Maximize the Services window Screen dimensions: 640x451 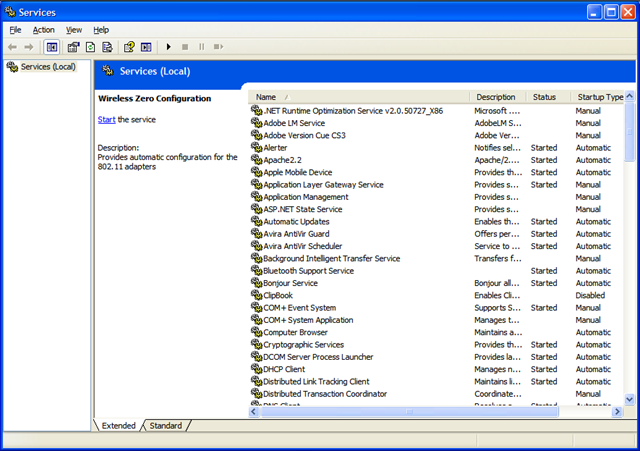coord(611,12)
